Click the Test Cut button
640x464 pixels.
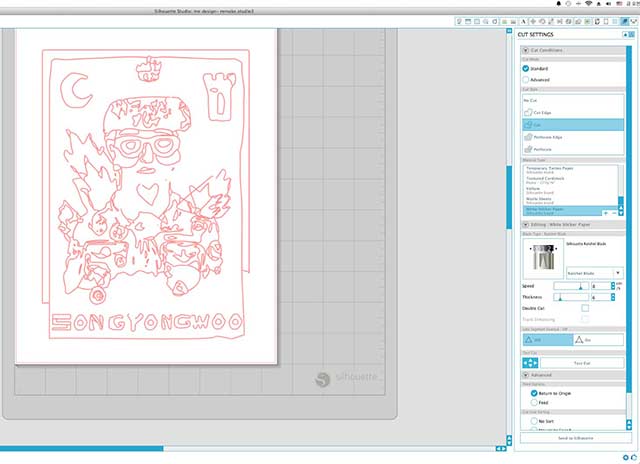(x=582, y=363)
